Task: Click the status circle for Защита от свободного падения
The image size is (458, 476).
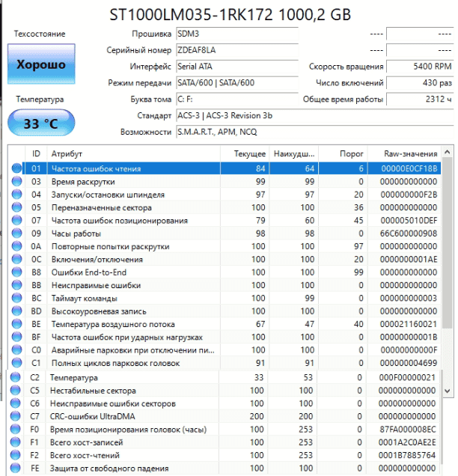Action: coord(16,468)
